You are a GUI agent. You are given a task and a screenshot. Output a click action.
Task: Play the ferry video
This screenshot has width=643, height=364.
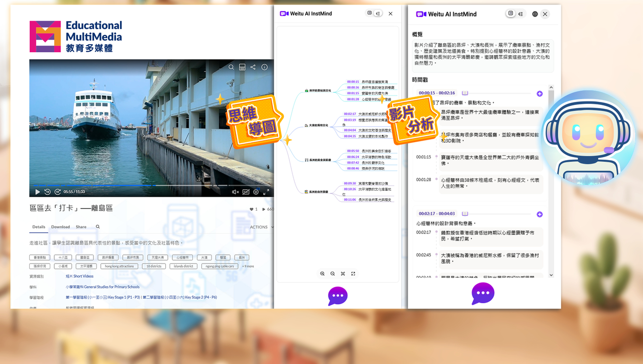point(38,192)
